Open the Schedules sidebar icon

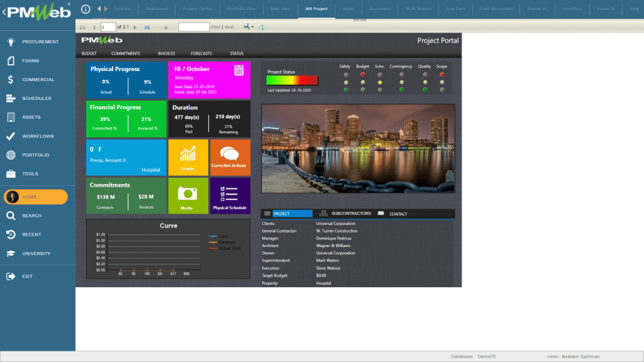(x=11, y=99)
